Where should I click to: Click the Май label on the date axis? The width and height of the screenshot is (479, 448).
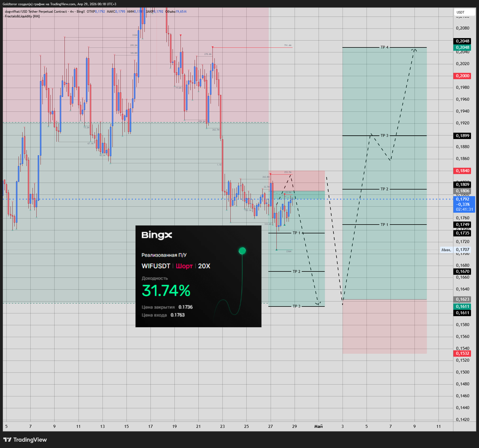(319, 426)
